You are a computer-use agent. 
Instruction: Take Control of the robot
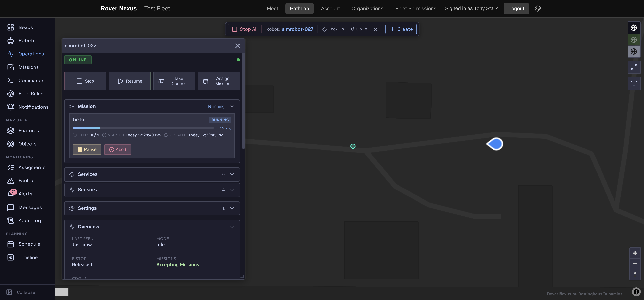click(x=174, y=81)
